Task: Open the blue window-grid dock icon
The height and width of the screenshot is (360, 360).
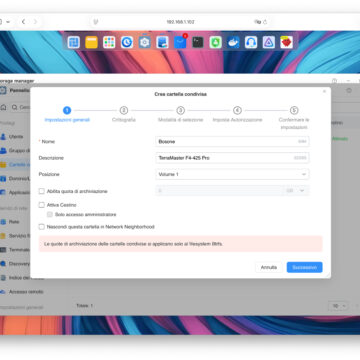Action: click(73, 42)
